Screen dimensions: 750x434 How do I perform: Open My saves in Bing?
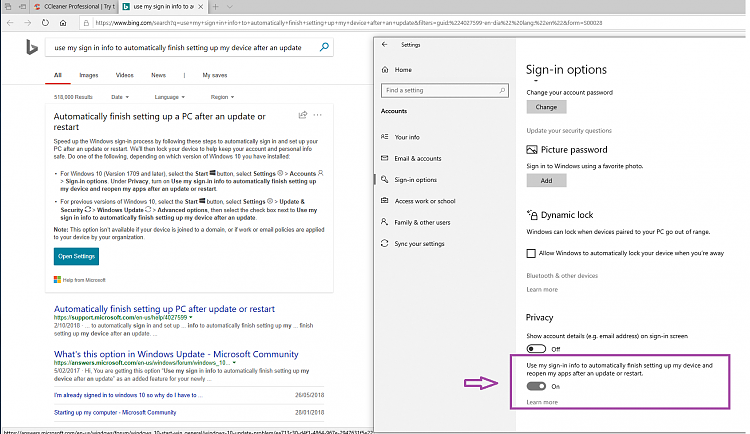tap(215, 75)
